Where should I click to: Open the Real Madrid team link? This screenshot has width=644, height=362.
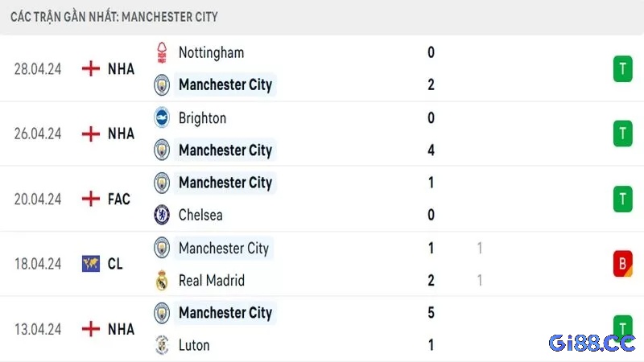point(212,280)
